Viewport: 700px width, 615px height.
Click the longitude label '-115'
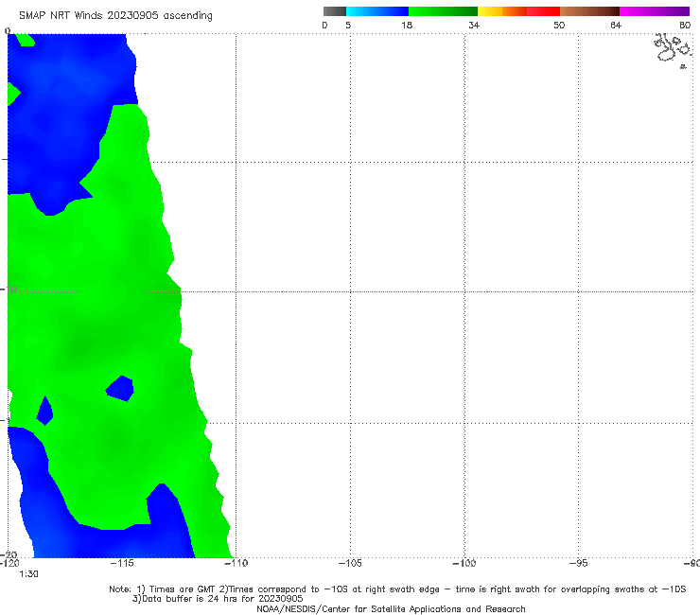[x=122, y=563]
